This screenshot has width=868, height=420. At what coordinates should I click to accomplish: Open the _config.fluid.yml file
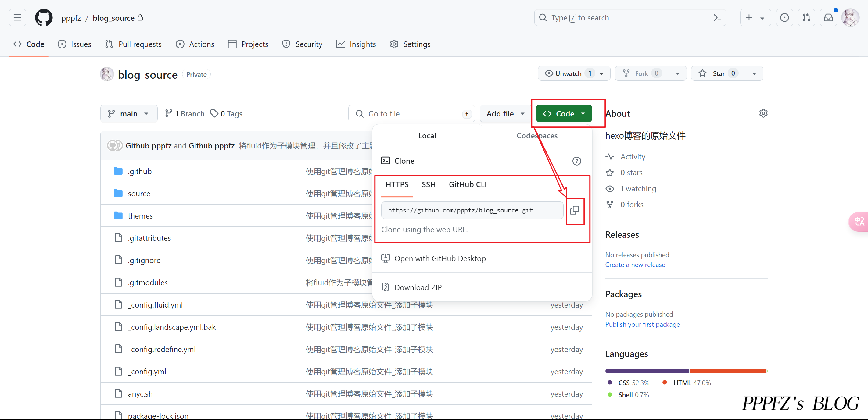pyautogui.click(x=155, y=305)
